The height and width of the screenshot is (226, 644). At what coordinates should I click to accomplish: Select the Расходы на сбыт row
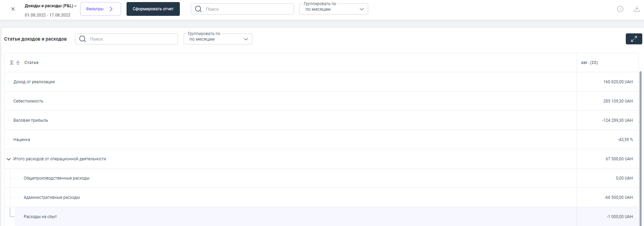pos(40,217)
